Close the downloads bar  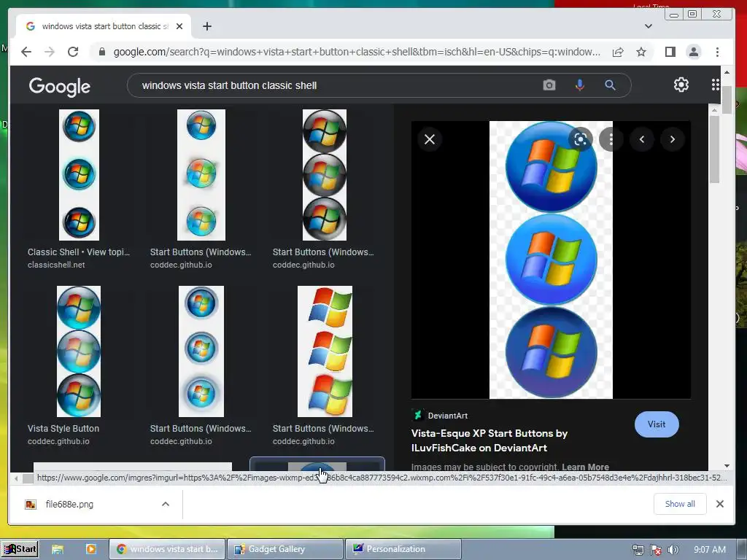click(719, 504)
